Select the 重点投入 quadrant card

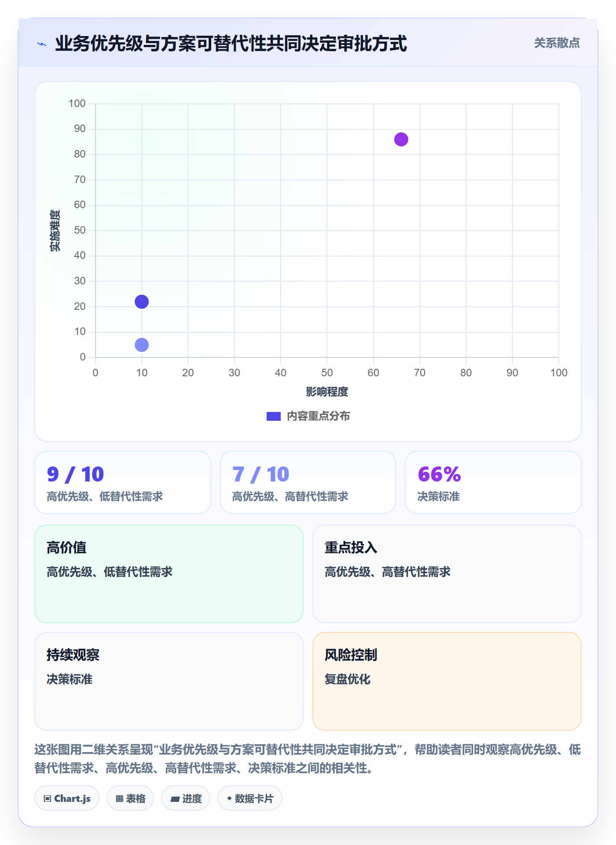(447, 574)
